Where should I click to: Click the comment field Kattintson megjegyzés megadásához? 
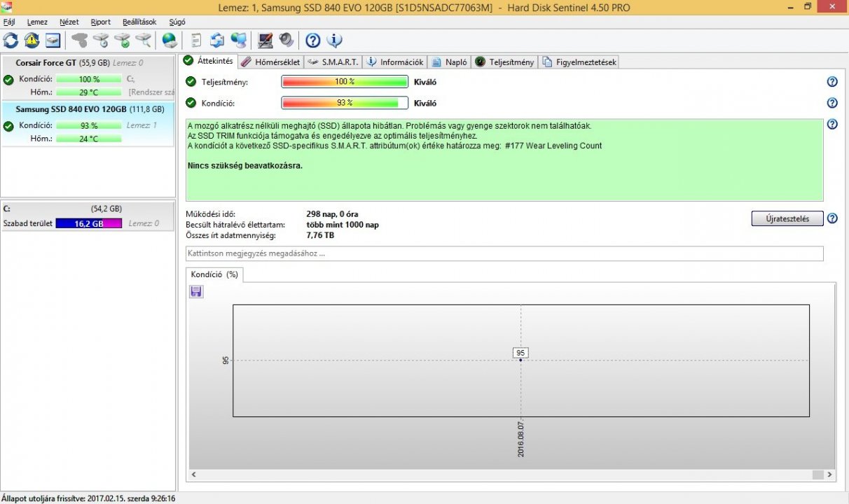pos(504,253)
